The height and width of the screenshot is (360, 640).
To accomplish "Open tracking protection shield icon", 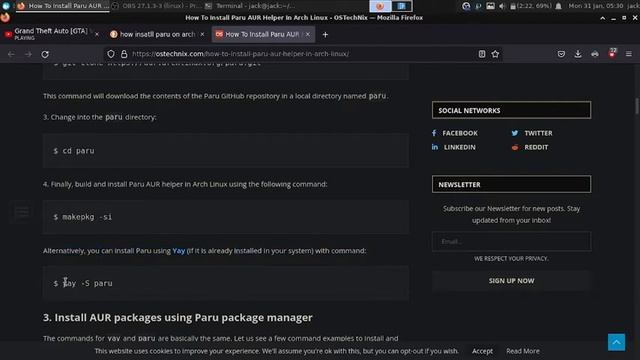I will point(111,54).
